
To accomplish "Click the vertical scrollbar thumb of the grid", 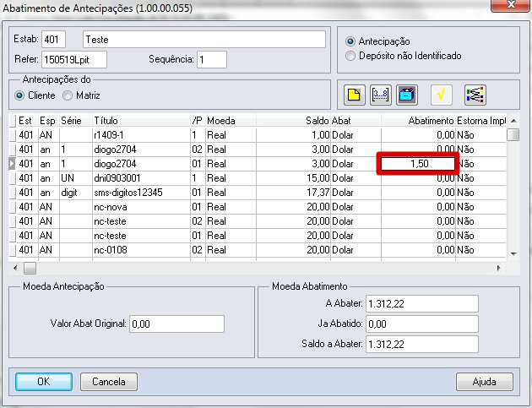I will click(x=513, y=134).
